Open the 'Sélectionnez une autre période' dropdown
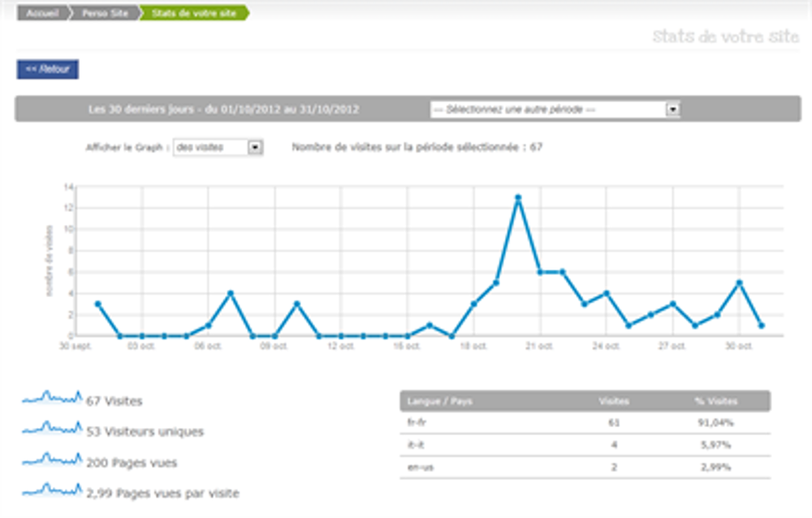This screenshot has width=812, height=518. [x=555, y=110]
